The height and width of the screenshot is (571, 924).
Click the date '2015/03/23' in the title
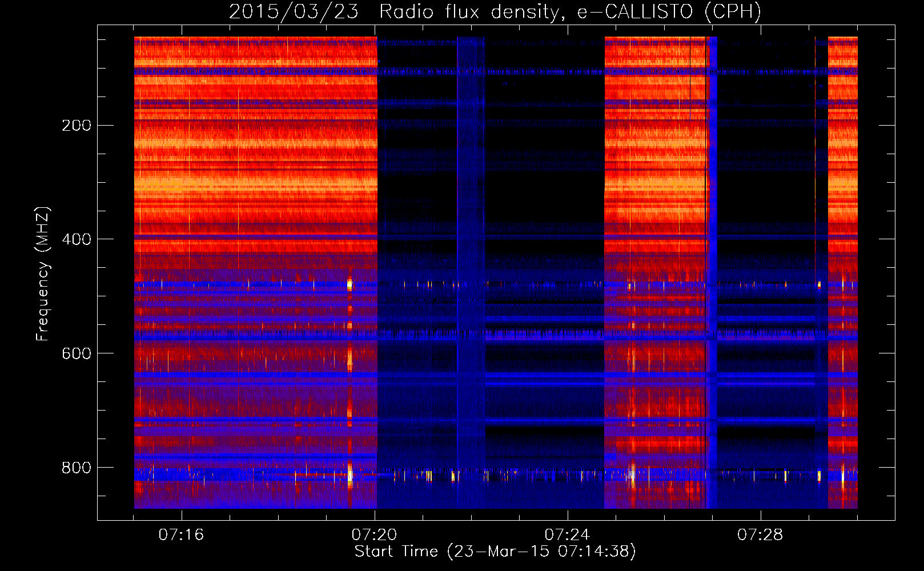pos(294,11)
